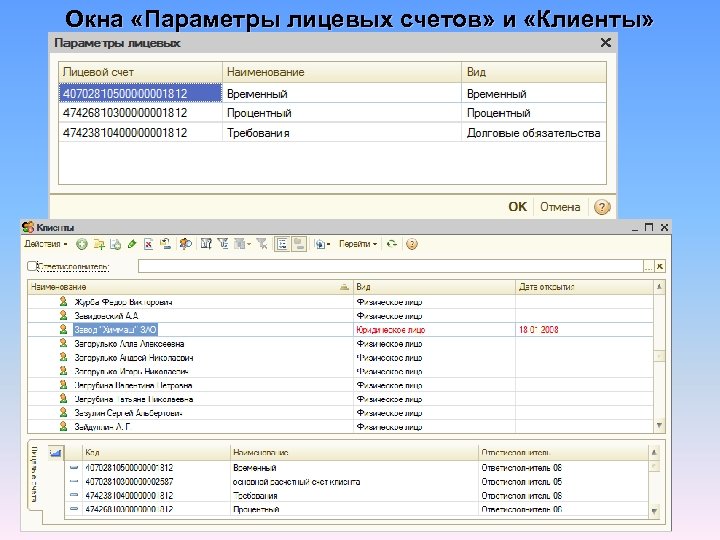This screenshot has width=720, height=540.
Task: Click the Лицевой счет column header
Action: [x=141, y=72]
